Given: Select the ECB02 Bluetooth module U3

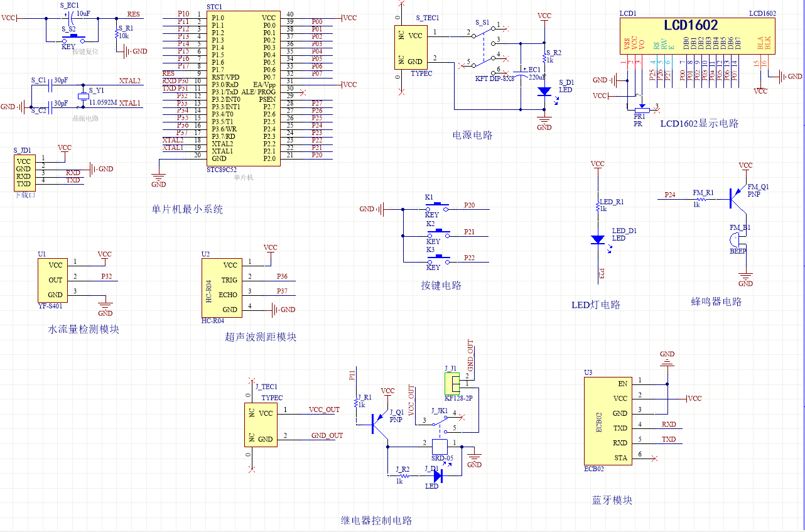Looking at the screenshot, I should click(607, 420).
